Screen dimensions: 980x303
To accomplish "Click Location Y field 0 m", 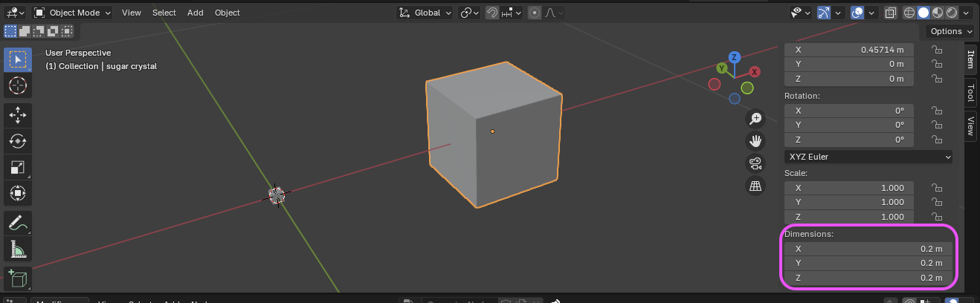I will click(x=849, y=64).
